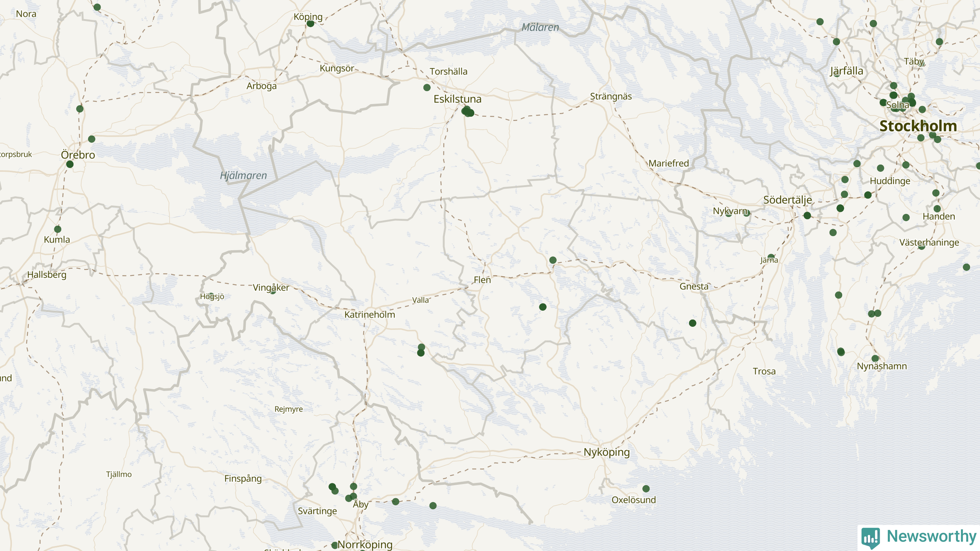Image resolution: width=980 pixels, height=551 pixels.
Task: Select the data point northeast of Flen
Action: point(552,260)
